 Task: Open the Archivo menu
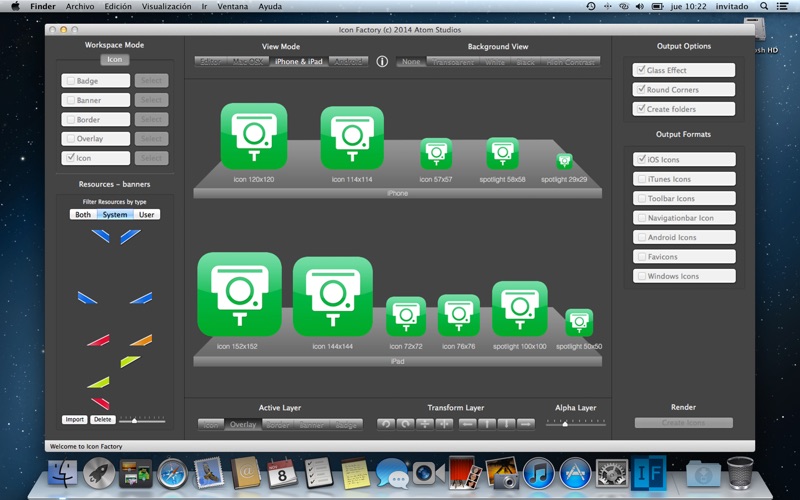click(80, 6)
